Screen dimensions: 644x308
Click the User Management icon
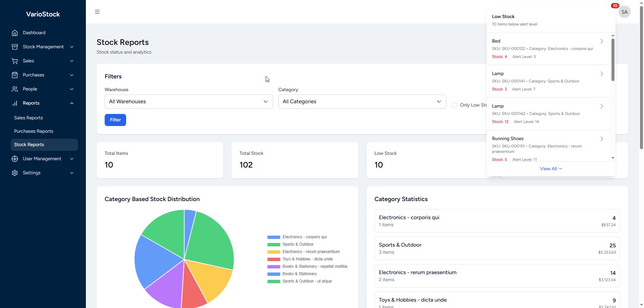(x=15, y=159)
